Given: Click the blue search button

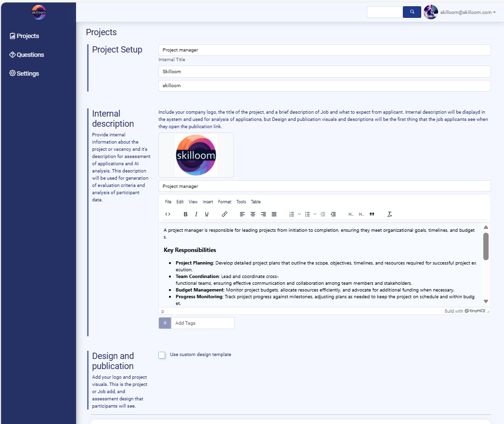Looking at the screenshot, I should tap(412, 12).
